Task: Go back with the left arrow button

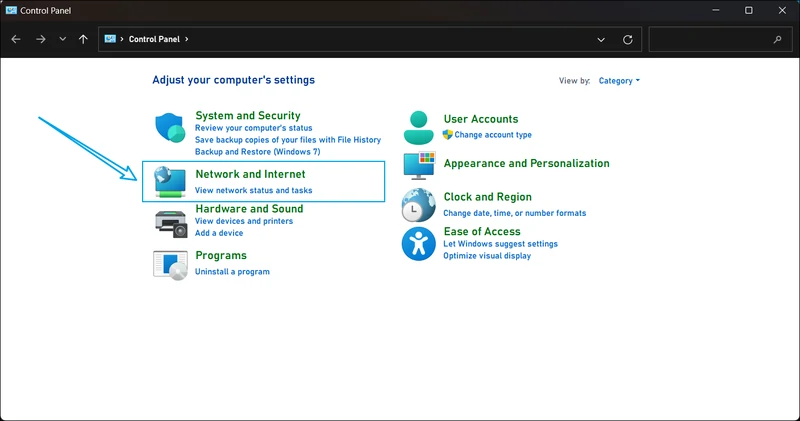Action: pyautogui.click(x=16, y=39)
